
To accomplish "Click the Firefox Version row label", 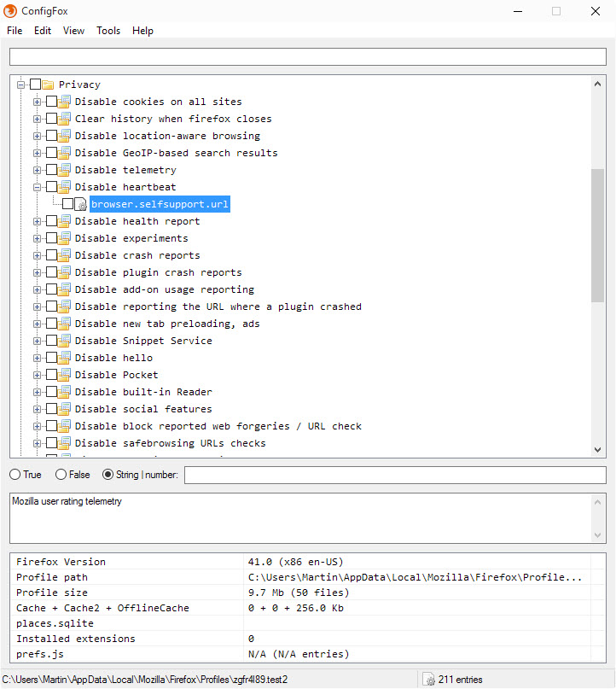I will (x=61, y=562).
